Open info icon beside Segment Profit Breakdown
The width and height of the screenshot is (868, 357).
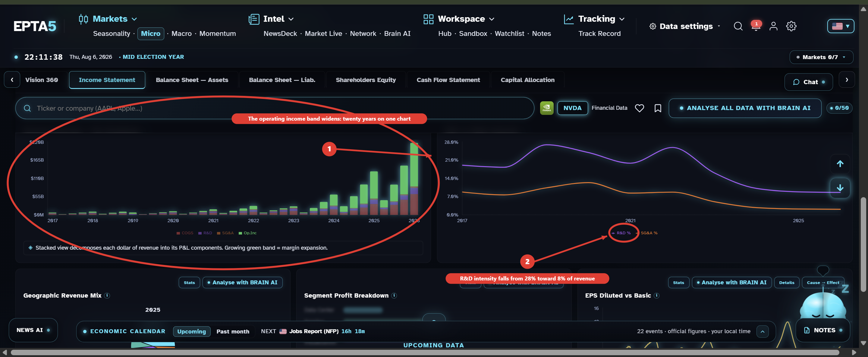click(x=394, y=296)
